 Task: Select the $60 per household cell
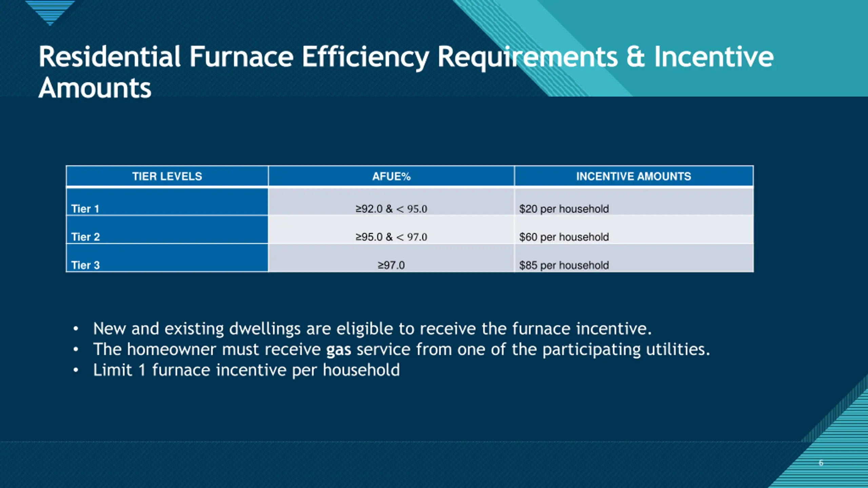tap(634, 230)
